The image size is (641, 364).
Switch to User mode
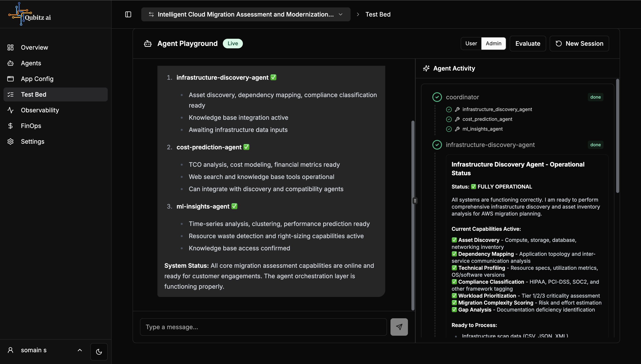(x=471, y=44)
